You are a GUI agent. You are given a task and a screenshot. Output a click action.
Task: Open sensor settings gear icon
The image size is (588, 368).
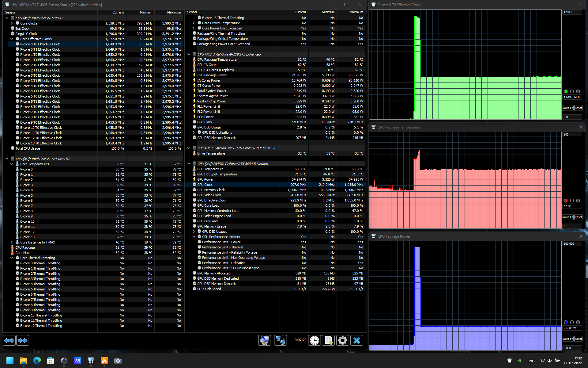pos(342,340)
